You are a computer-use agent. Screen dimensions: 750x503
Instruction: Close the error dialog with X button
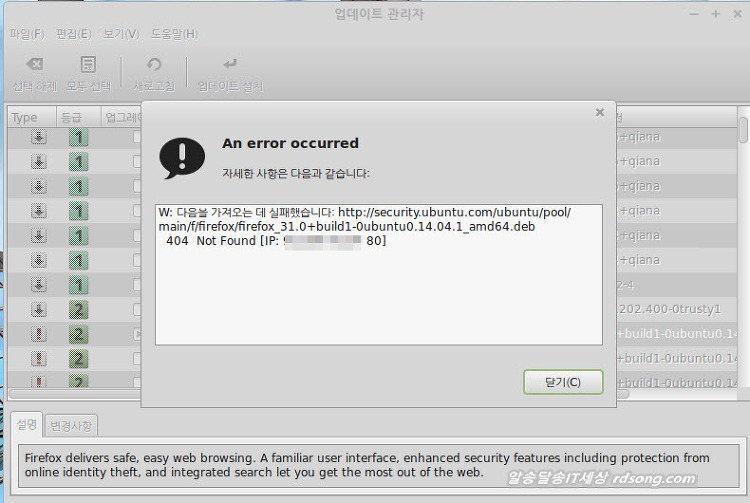click(x=600, y=113)
